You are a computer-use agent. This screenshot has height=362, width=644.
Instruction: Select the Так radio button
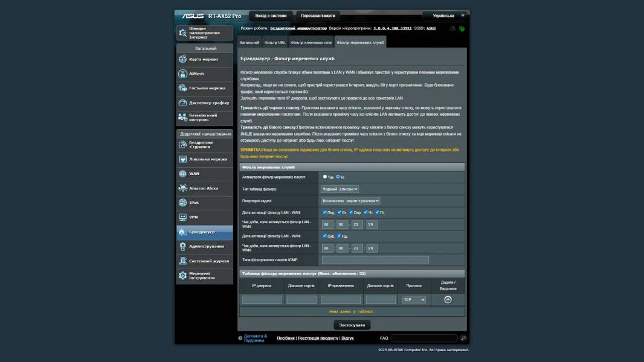point(325,177)
